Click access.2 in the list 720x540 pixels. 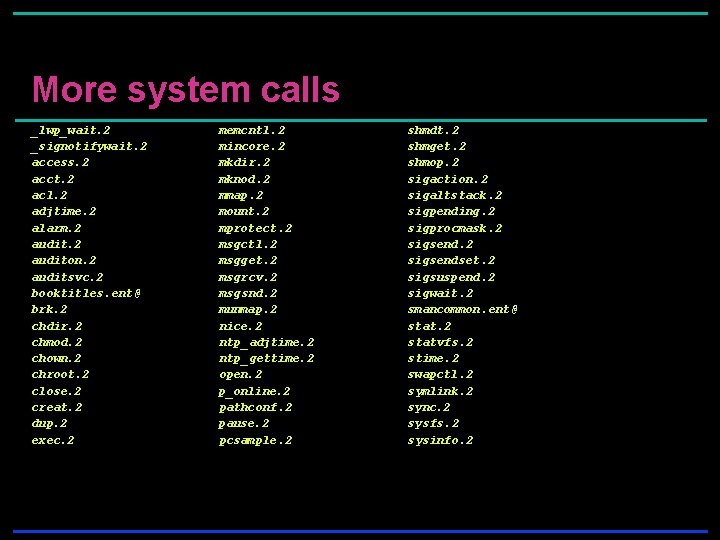tap(60, 163)
